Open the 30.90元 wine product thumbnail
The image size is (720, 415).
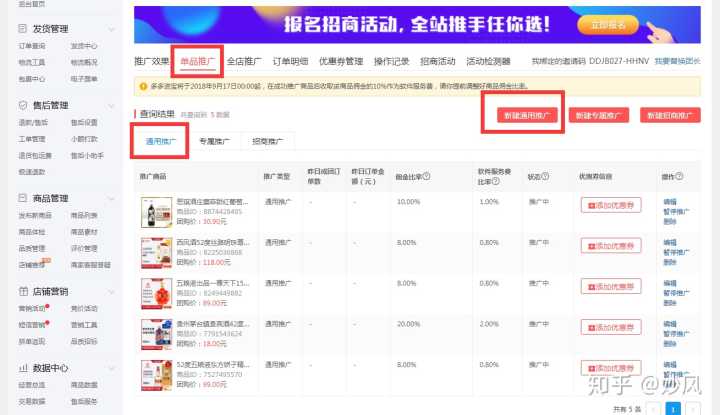pos(156,212)
